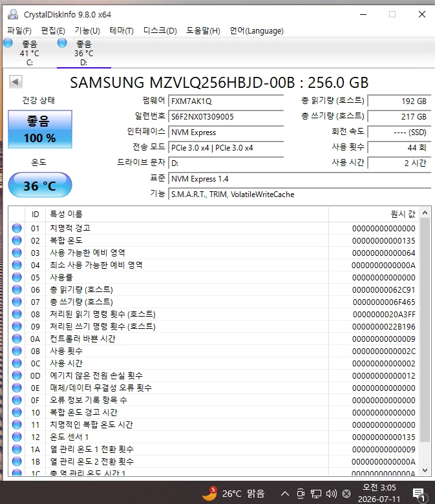Click the rotation speed value ---- (SSD)
This screenshot has width=435, height=504.
click(399, 132)
